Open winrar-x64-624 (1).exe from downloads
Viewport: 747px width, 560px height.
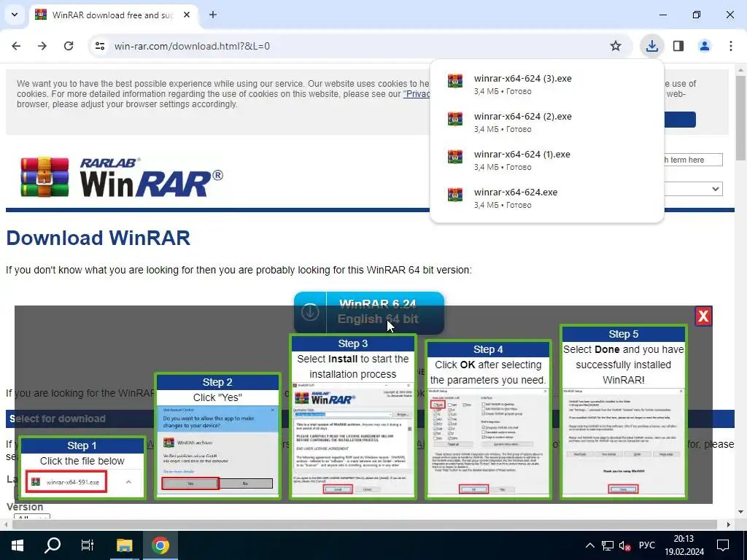pyautogui.click(x=546, y=160)
